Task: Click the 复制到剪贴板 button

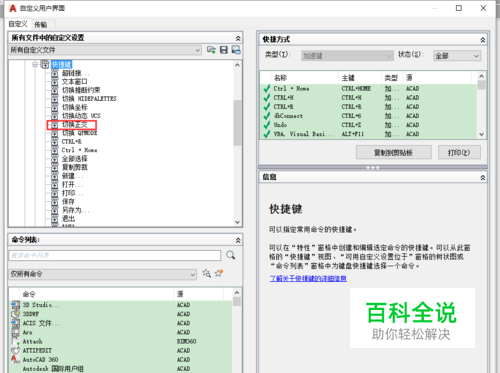Action: point(394,152)
